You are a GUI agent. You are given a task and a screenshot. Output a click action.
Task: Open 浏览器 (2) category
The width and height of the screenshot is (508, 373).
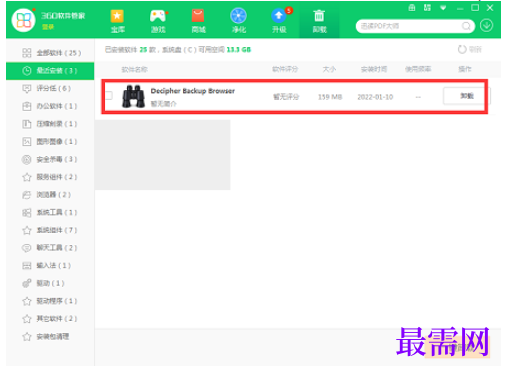click(x=50, y=194)
